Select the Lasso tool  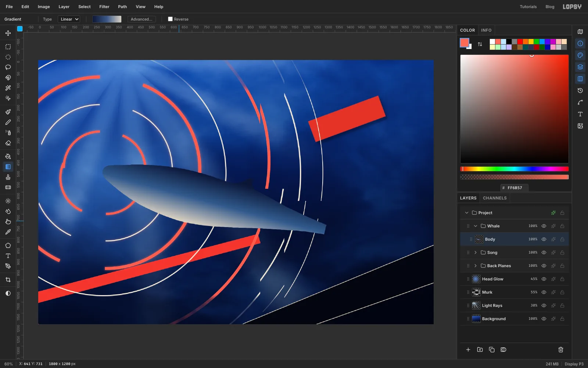coord(8,67)
